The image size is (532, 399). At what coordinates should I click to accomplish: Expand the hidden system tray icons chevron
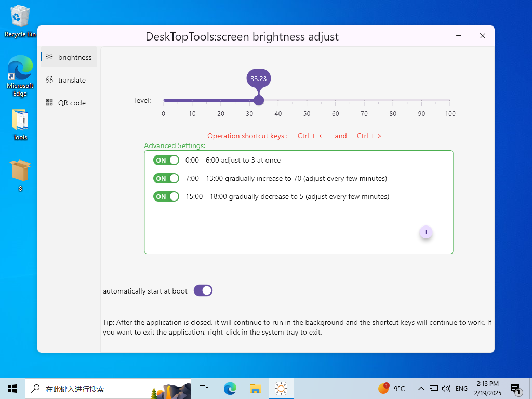pyautogui.click(x=421, y=388)
